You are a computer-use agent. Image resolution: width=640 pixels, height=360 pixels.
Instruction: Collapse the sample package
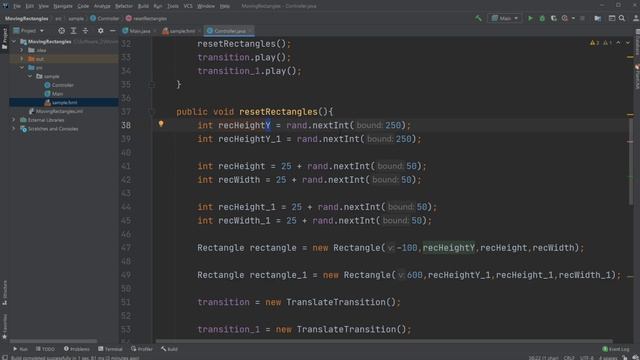click(30, 76)
